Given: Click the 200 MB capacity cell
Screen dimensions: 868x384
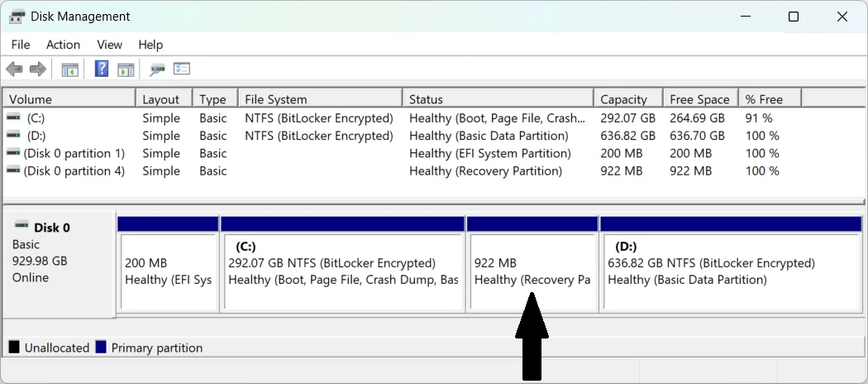Looking at the screenshot, I should pos(621,153).
